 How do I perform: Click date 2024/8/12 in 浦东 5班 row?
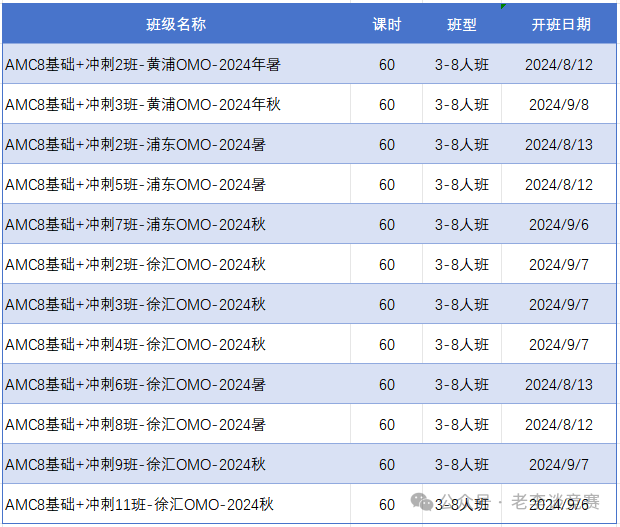coord(559,185)
